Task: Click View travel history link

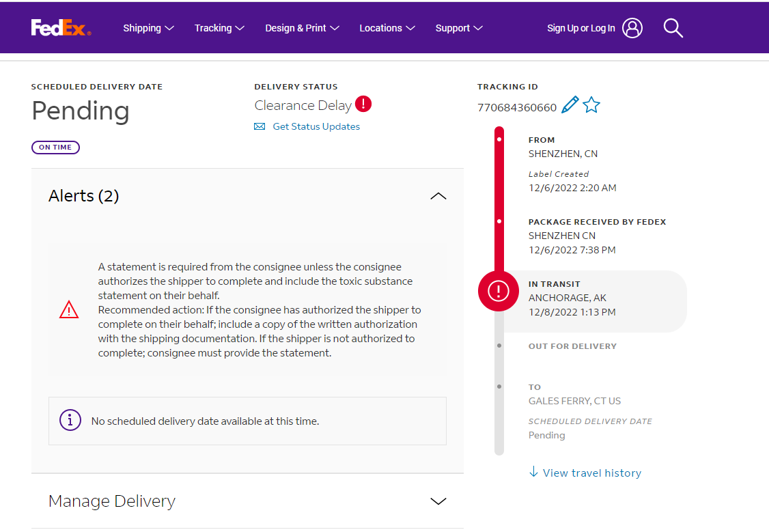Action: (592, 473)
